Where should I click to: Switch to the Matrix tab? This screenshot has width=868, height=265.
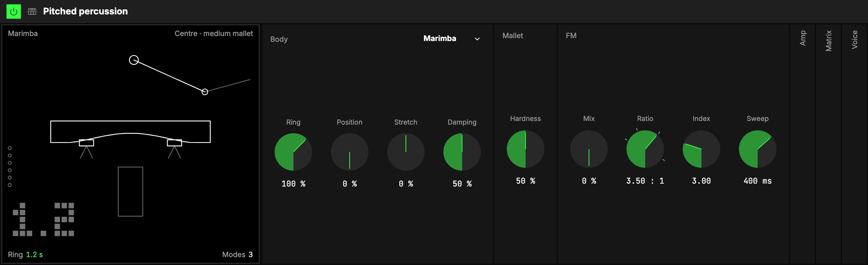pyautogui.click(x=829, y=40)
